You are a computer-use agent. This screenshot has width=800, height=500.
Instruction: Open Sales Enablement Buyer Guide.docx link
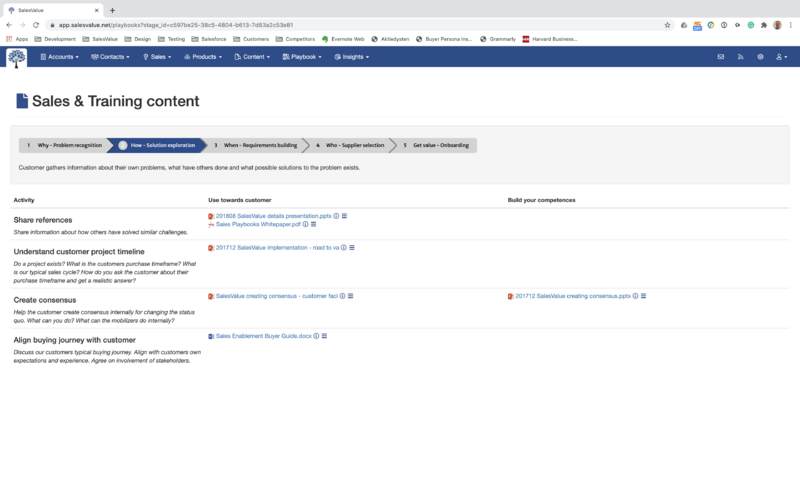(263, 336)
